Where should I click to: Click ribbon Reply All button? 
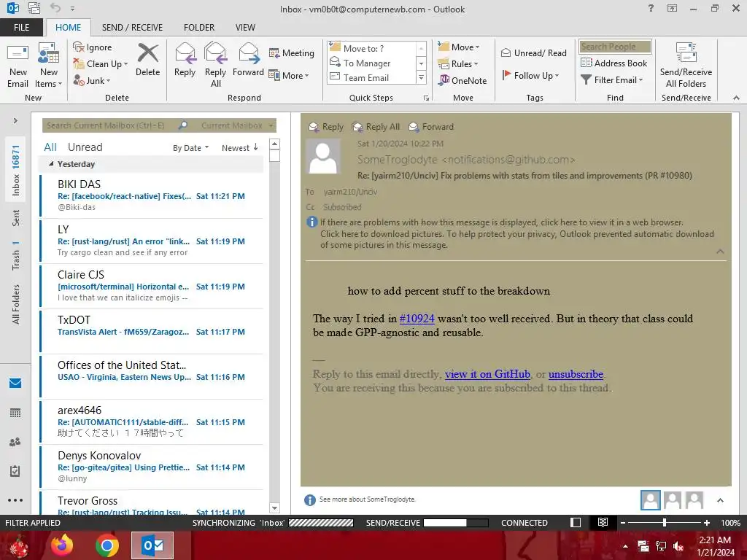coord(215,66)
